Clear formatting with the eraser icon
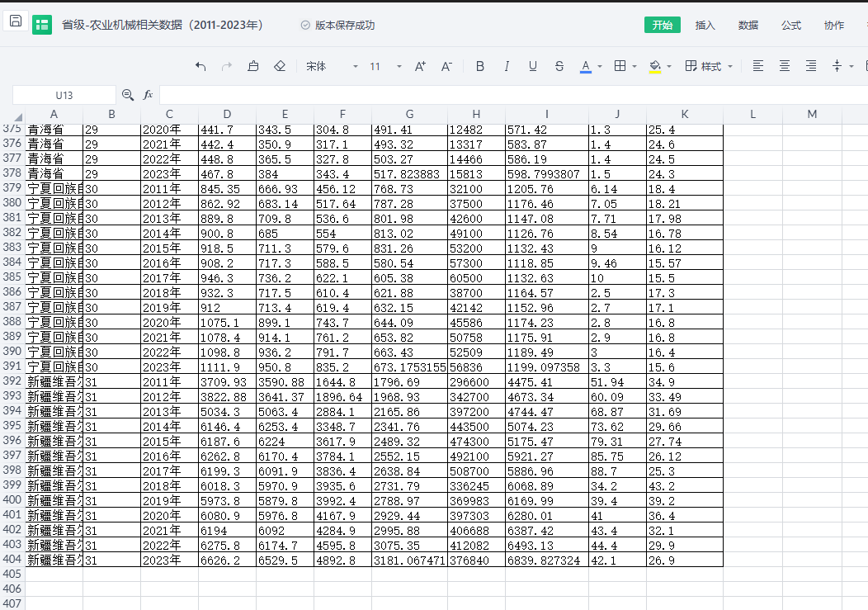This screenshot has width=868, height=610. 280,67
